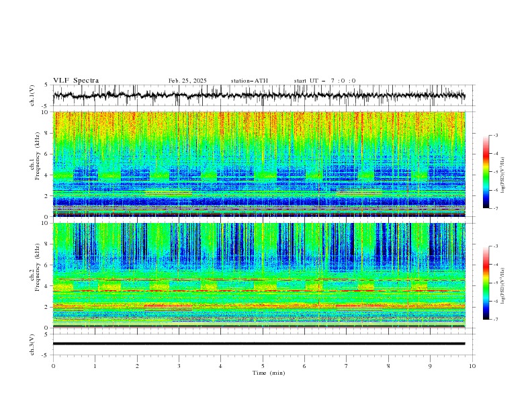Viewport: 532px width, 411px height.
Task: Click the "station=ATH" header label
Action: [x=249, y=81]
